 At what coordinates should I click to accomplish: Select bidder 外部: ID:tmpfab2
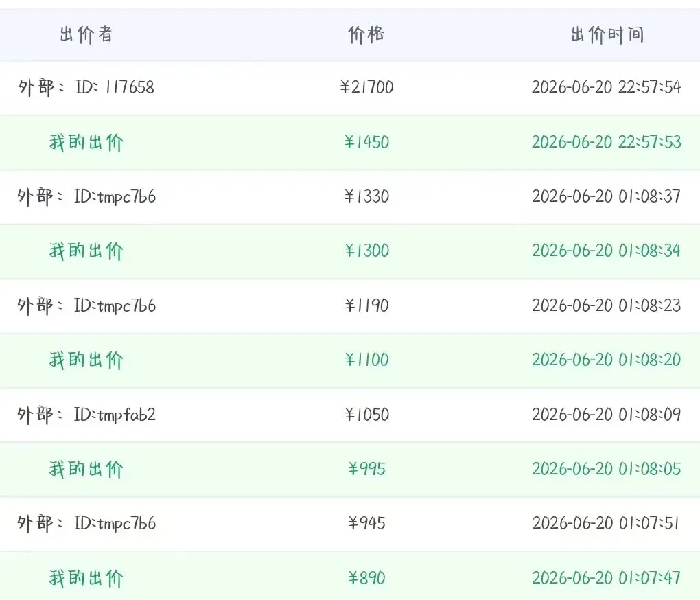86,415
